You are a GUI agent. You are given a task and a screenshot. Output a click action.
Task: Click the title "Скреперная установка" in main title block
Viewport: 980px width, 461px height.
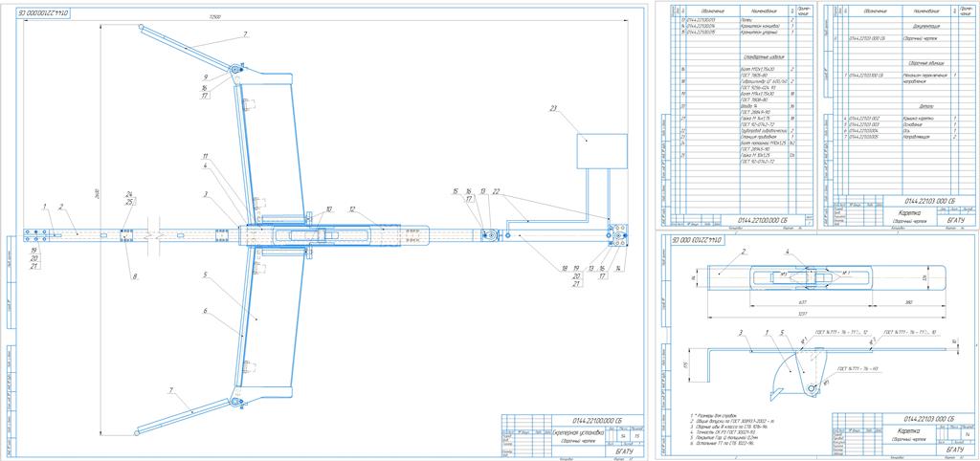coord(579,432)
